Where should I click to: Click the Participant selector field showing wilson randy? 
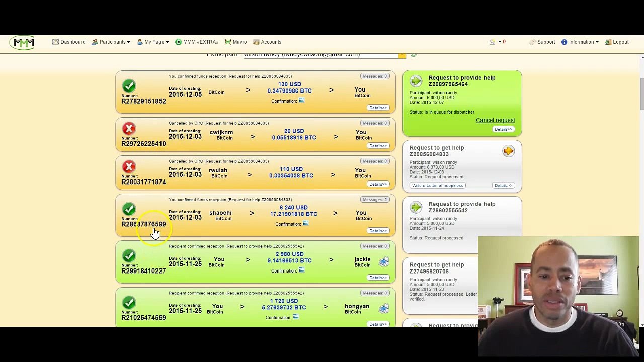(321, 55)
